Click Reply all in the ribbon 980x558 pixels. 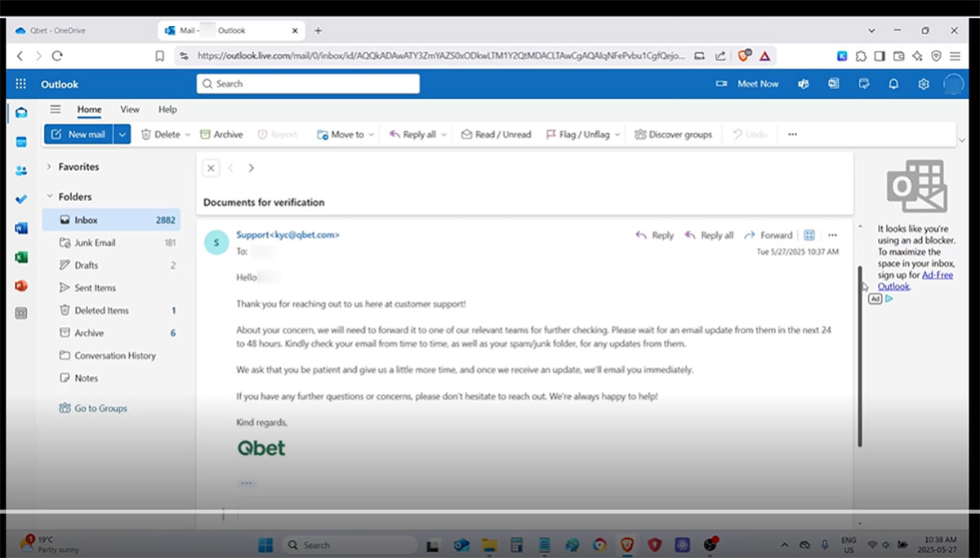point(412,135)
